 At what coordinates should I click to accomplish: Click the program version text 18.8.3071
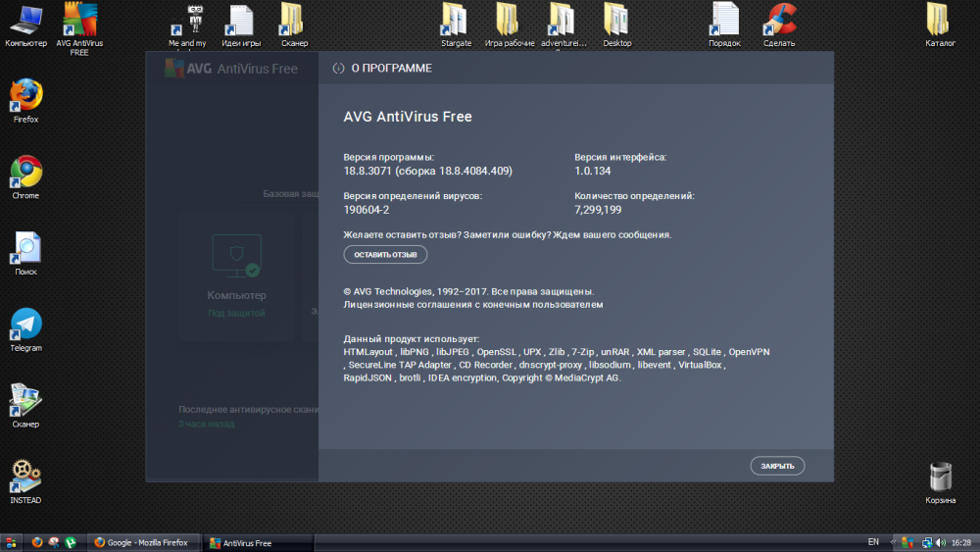(427, 171)
